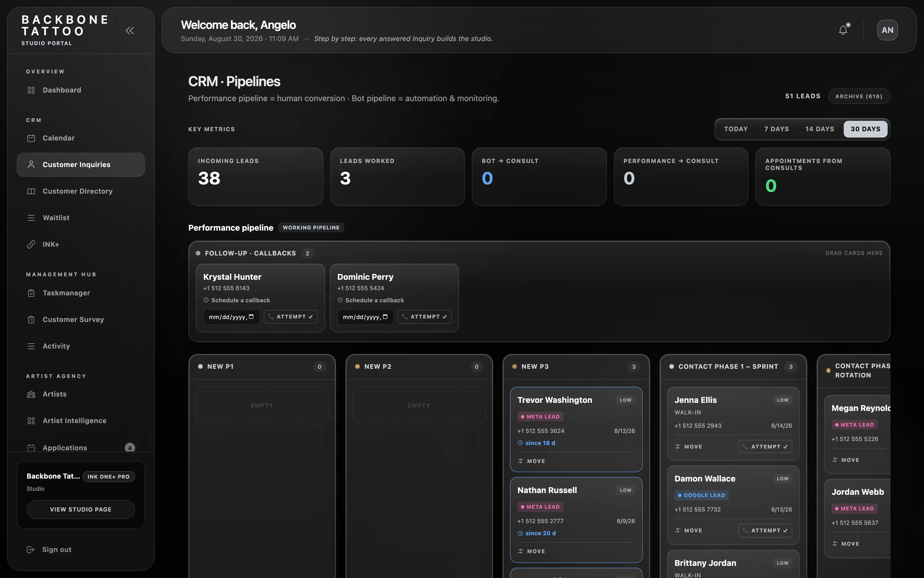Open Nathan Russell's lead card
This screenshot has width=924, height=578.
click(x=576, y=520)
